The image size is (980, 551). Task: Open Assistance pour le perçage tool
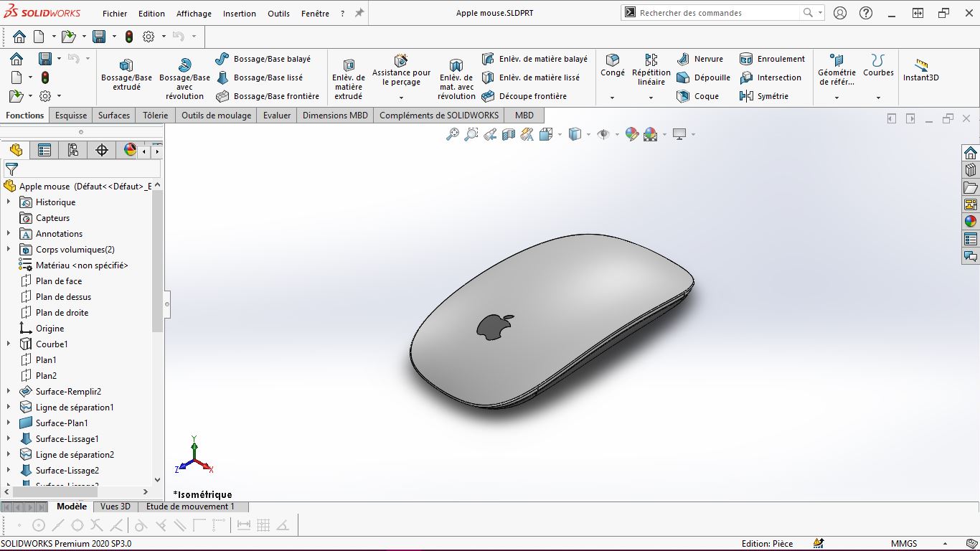coord(401,70)
